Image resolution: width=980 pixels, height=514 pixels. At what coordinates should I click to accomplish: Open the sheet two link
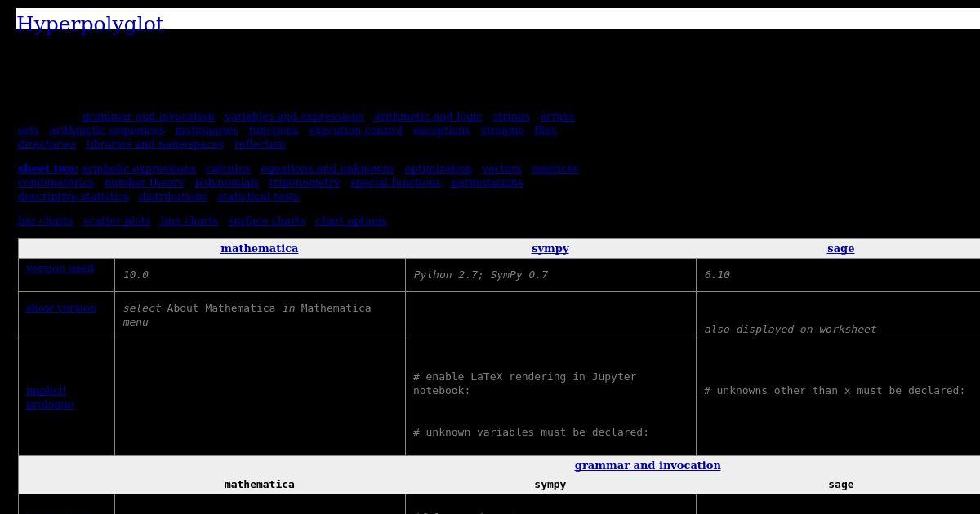click(x=48, y=169)
